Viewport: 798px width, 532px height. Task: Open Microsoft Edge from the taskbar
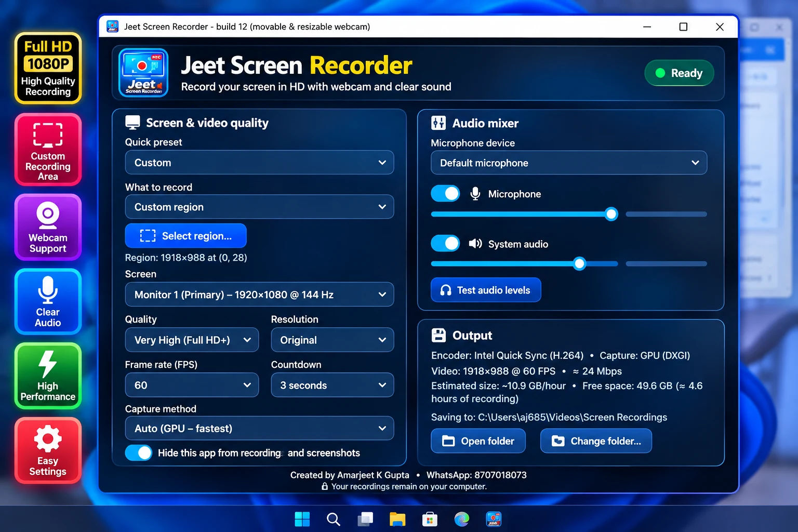coord(461,519)
